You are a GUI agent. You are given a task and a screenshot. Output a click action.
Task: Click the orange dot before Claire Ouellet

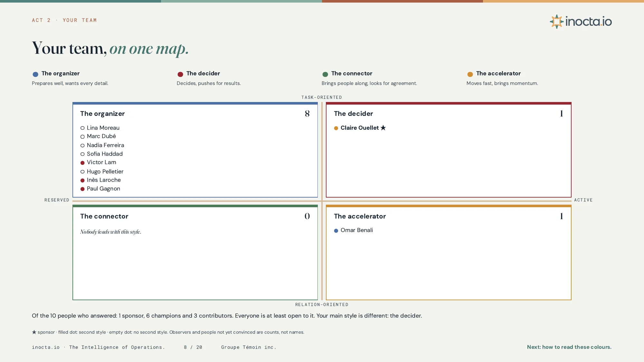pos(336,128)
